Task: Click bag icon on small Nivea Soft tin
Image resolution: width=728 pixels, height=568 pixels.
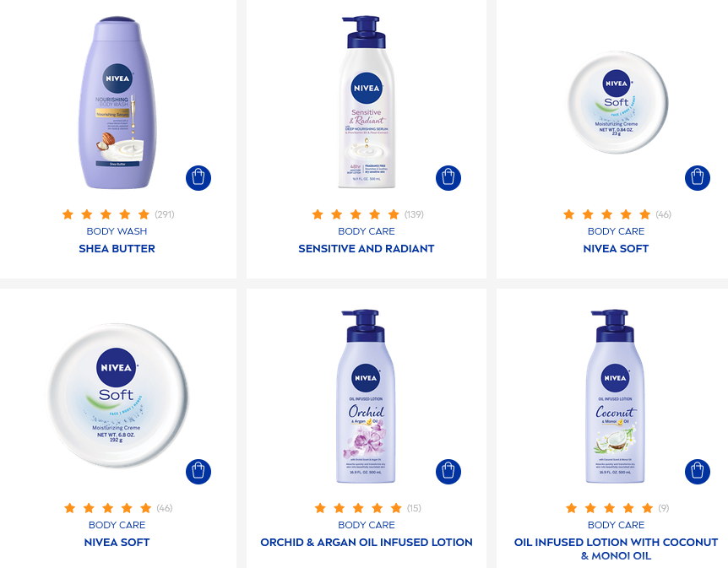Action: coord(698,178)
